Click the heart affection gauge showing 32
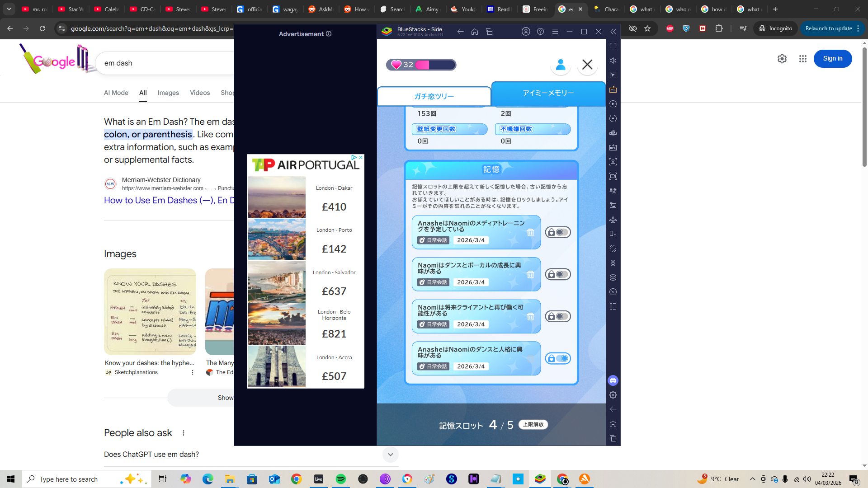This screenshot has width=868, height=488. pyautogui.click(x=421, y=65)
